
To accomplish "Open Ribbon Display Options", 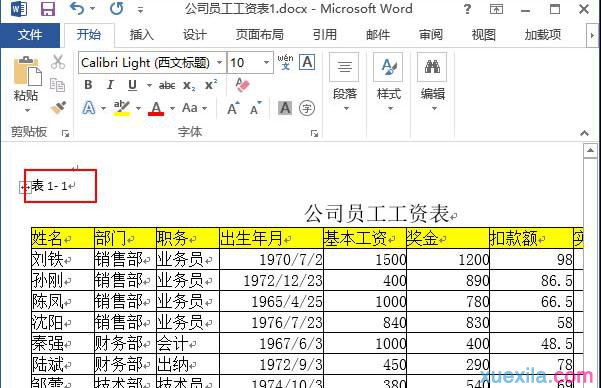I will click(x=496, y=9).
